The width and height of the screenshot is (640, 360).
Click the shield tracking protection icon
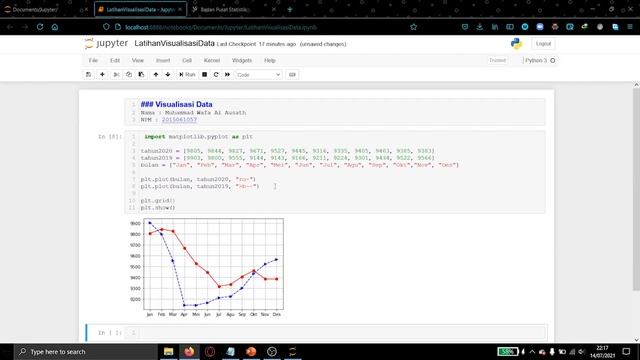coord(106,27)
